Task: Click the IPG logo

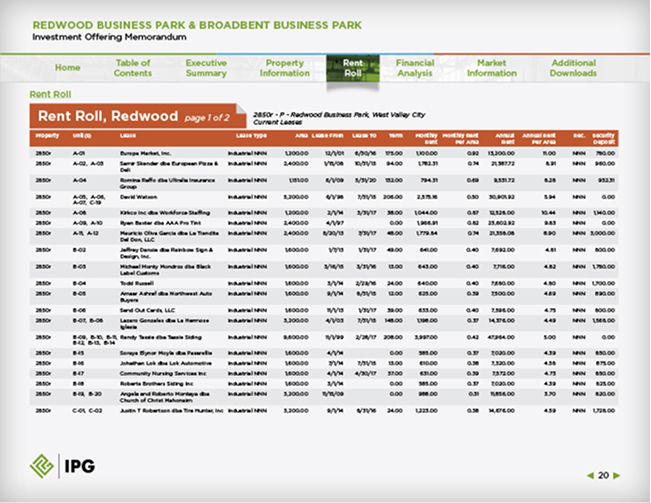Action: tap(63, 466)
